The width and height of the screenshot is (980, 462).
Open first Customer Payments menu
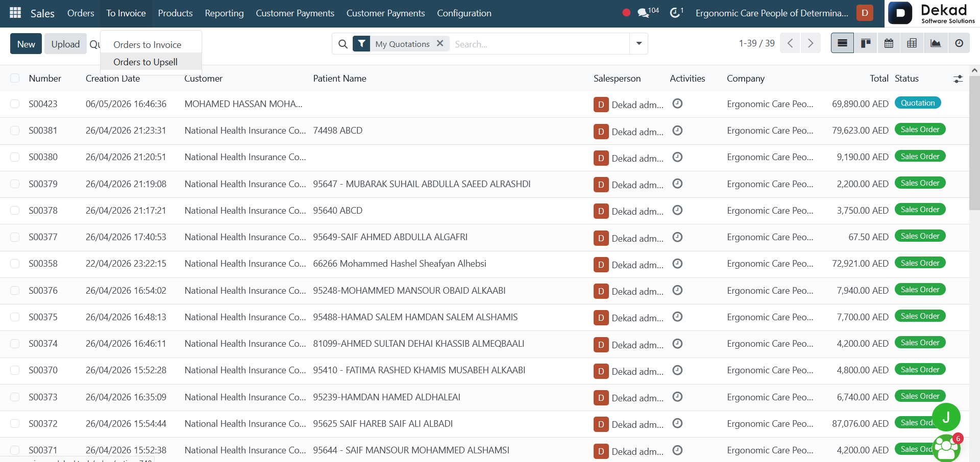pyautogui.click(x=295, y=13)
